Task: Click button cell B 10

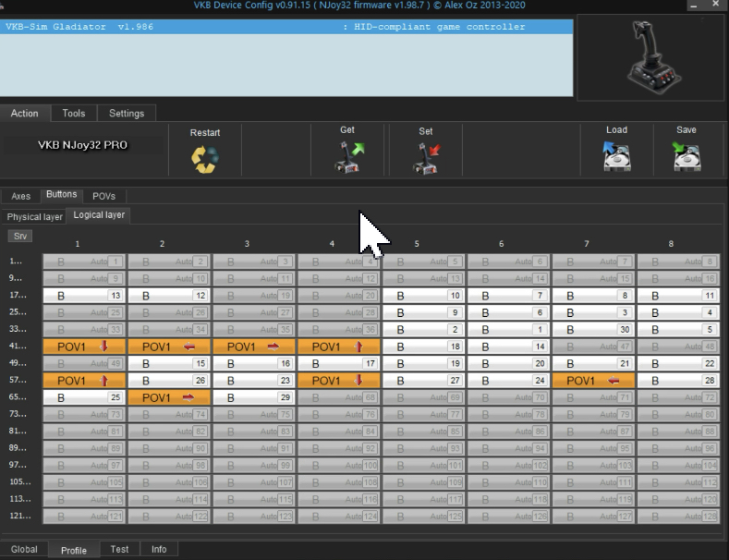Action: pyautogui.click(x=423, y=296)
